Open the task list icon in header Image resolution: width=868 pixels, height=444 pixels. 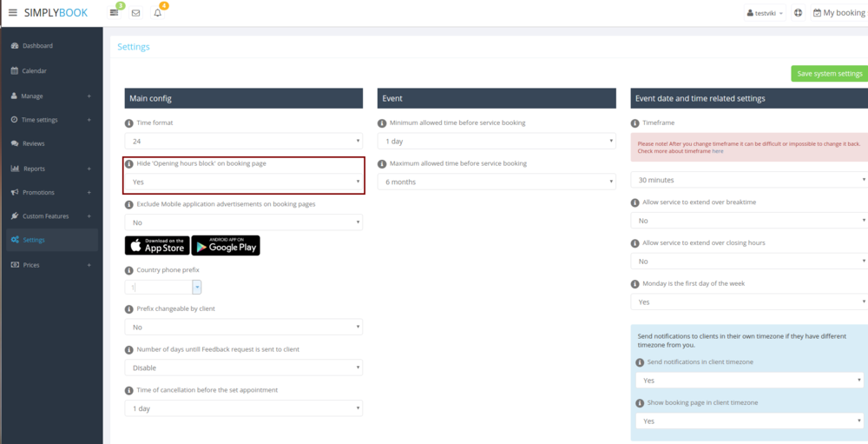point(115,13)
